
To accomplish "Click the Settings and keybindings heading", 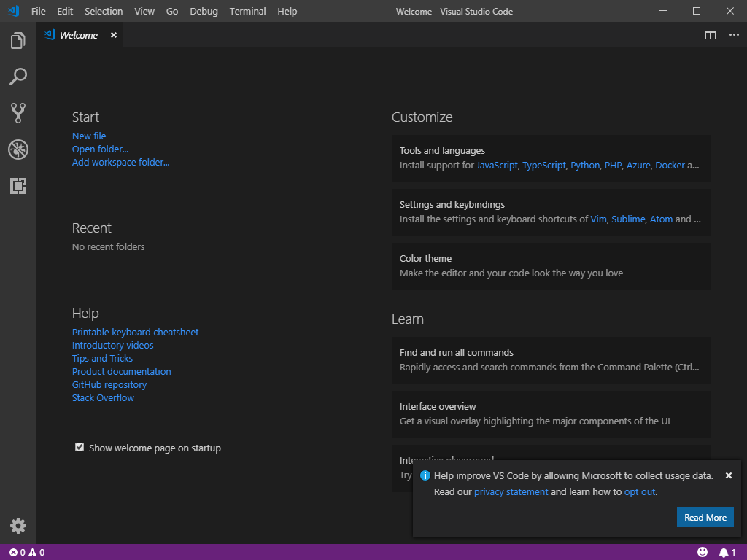I will point(452,204).
